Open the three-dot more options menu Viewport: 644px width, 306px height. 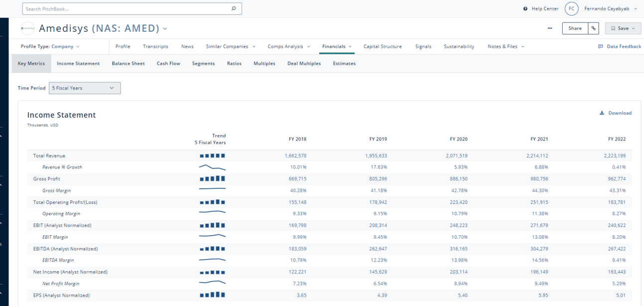click(x=550, y=28)
